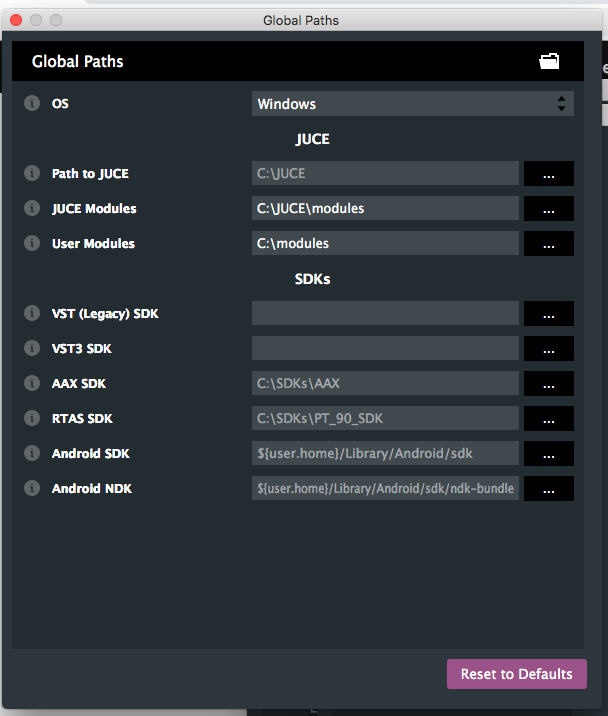Browse for AAX SDK folder
Screen dimensions: 608x716
549,384
